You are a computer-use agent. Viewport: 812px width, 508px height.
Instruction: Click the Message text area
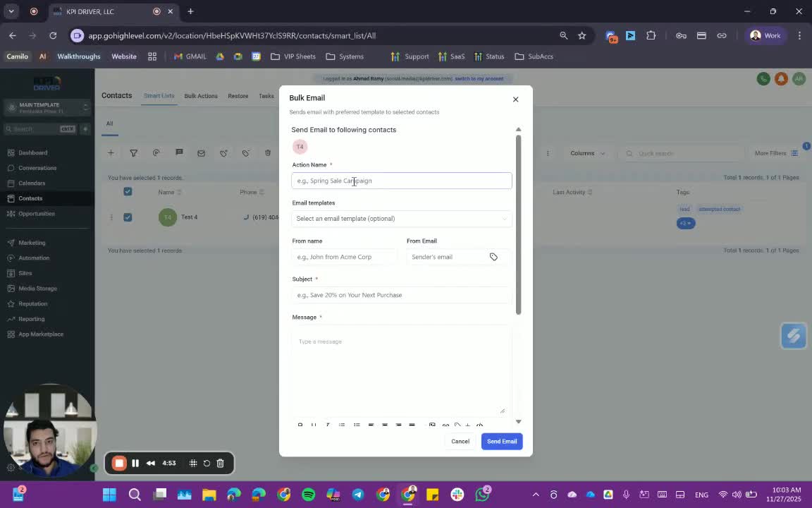[x=401, y=370]
